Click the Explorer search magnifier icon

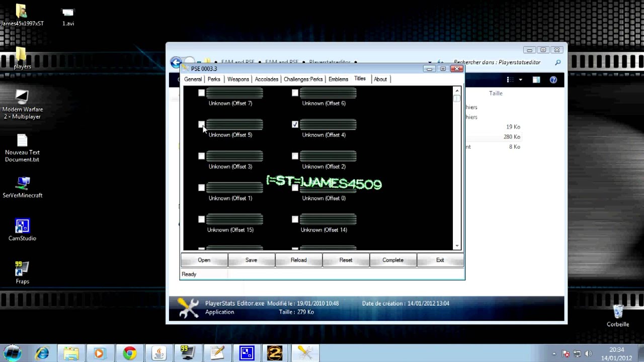557,62
